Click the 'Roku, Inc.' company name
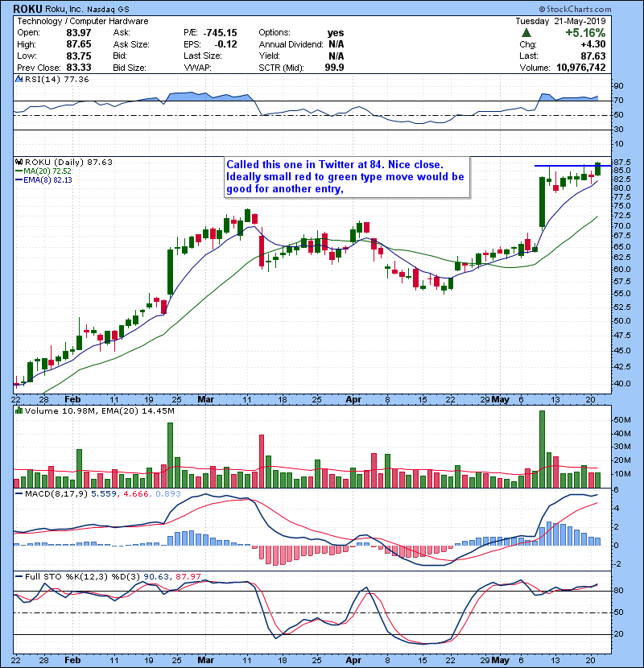Viewport: 644px width, 668px height. pos(64,9)
